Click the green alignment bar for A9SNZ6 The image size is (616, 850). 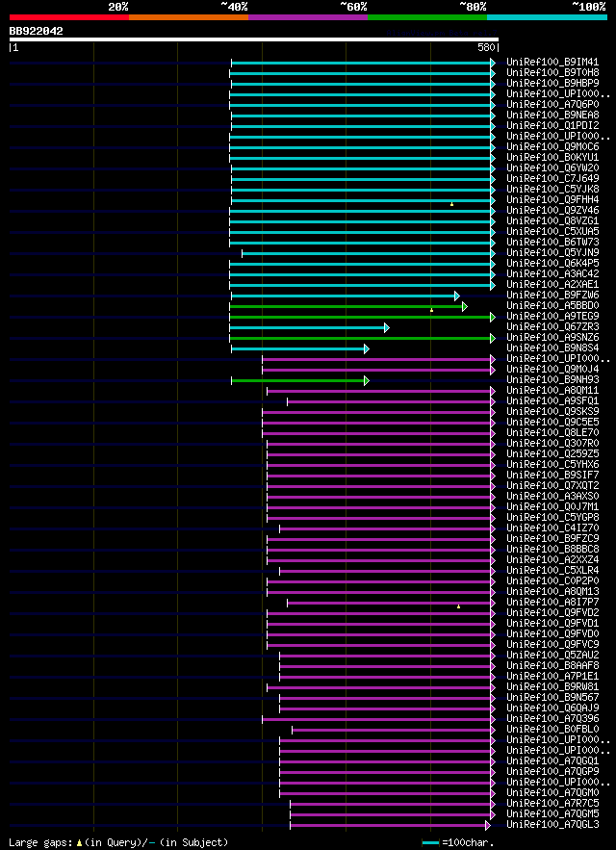tap(362, 338)
